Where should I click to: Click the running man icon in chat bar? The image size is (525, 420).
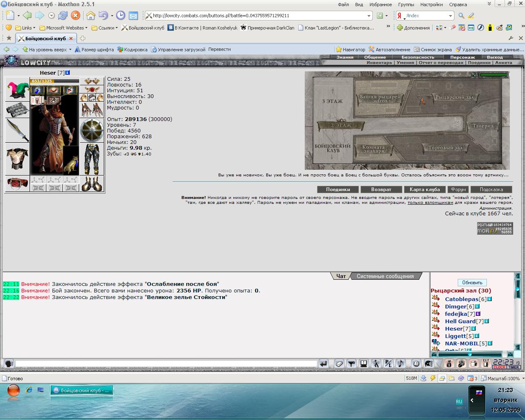click(x=376, y=363)
